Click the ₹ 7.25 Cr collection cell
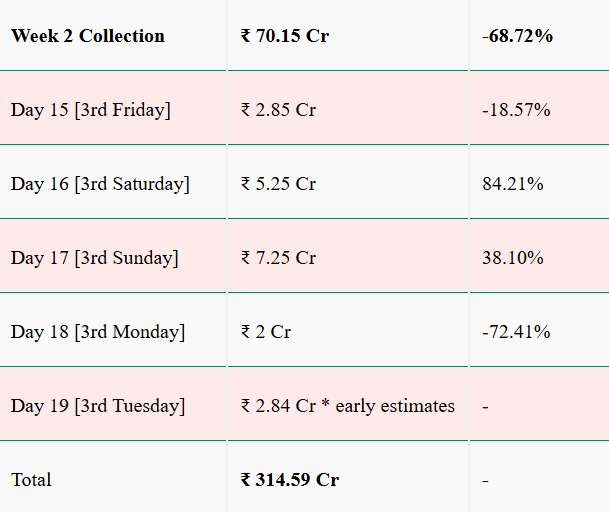 pyautogui.click(x=278, y=258)
